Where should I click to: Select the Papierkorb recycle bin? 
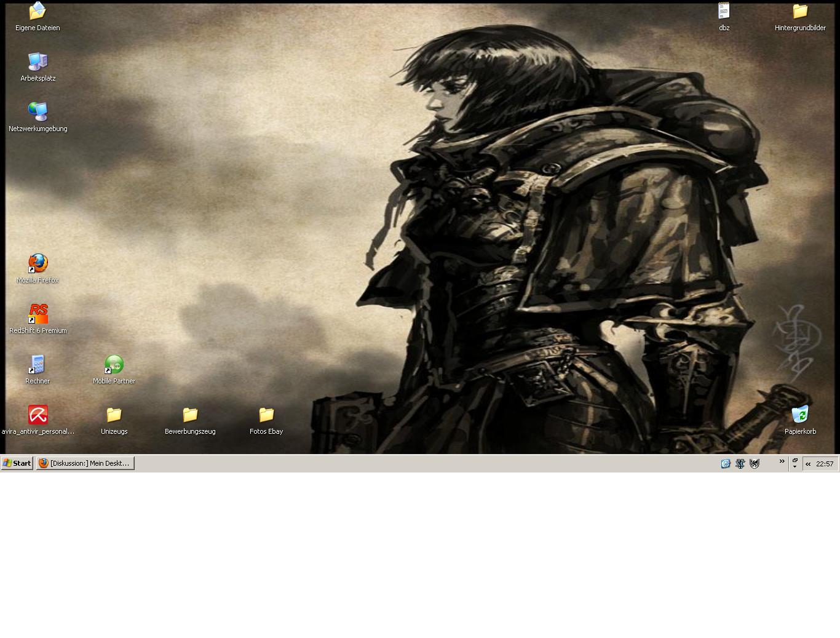tap(800, 415)
